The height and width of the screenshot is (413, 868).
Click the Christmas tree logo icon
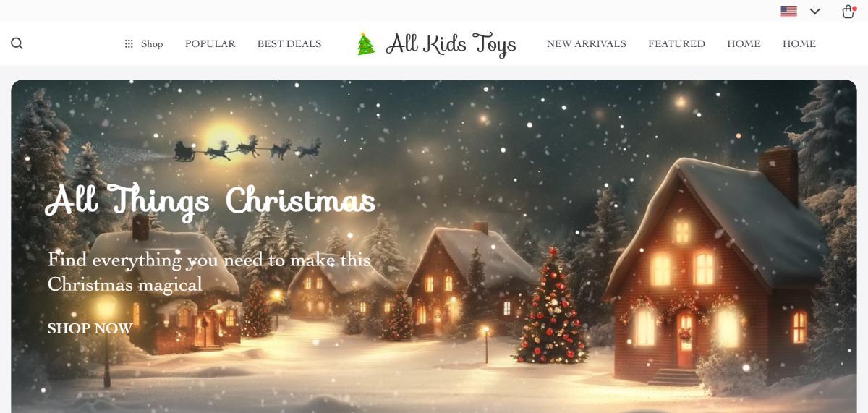[366, 44]
